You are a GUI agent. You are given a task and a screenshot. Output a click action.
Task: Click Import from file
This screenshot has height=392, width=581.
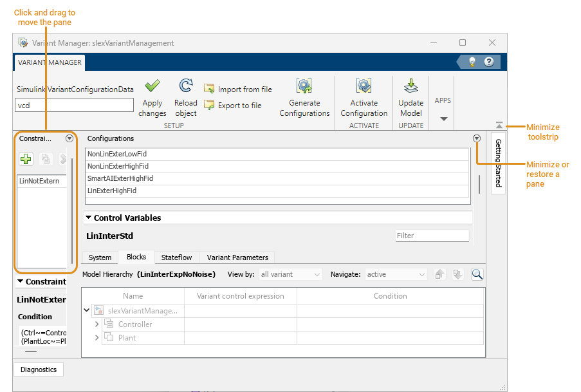coord(238,89)
